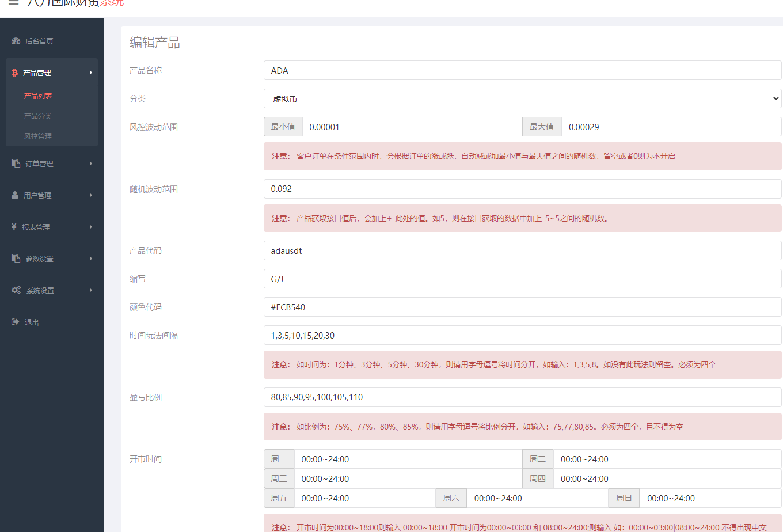Click the 盈亏比例 input field
The image size is (783, 532).
pyautogui.click(x=522, y=397)
